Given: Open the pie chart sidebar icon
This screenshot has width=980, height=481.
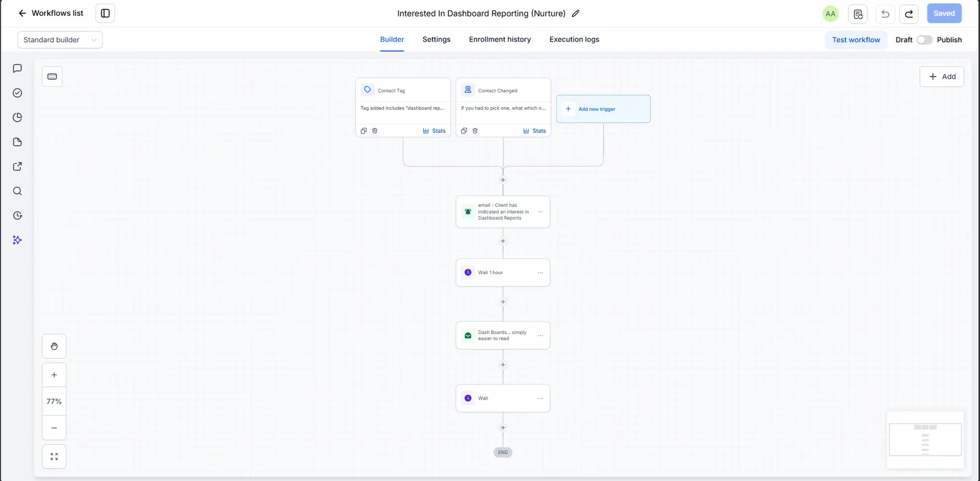Looking at the screenshot, I should click(17, 117).
